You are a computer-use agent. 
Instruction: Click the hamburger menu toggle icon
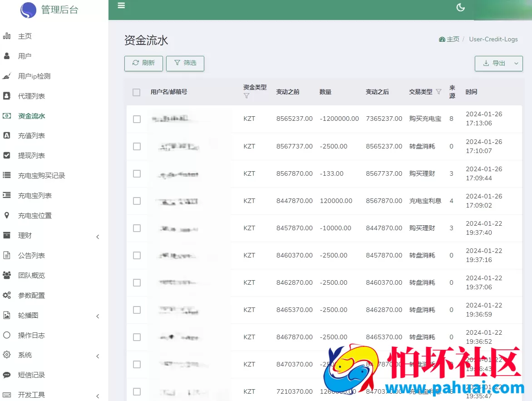121,5
